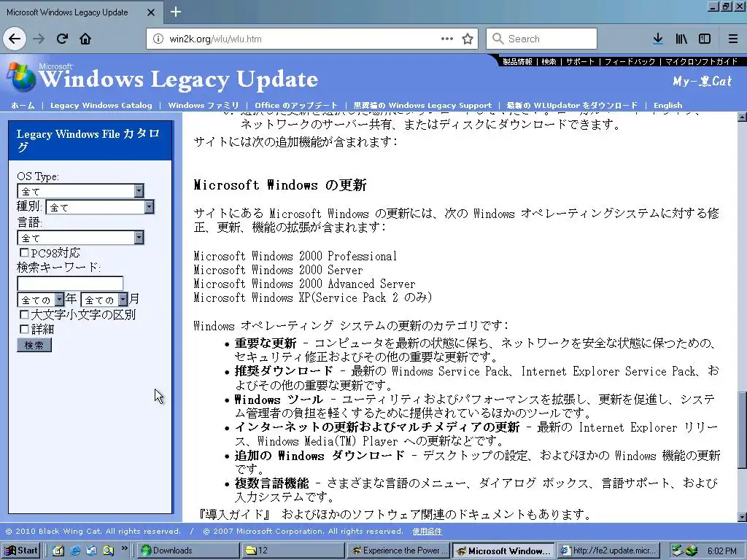Image resolution: width=747 pixels, height=560 pixels.
Task: Open フィードバック top link
Action: click(630, 61)
